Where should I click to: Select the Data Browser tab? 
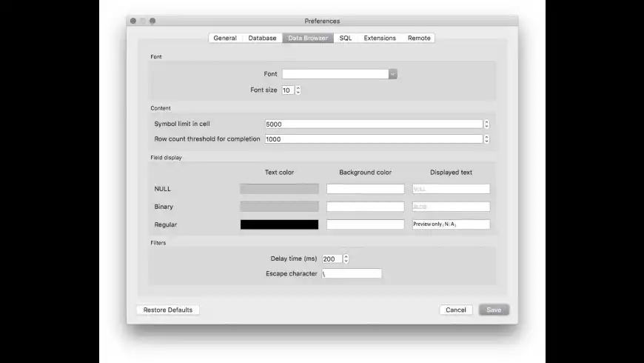pos(308,38)
